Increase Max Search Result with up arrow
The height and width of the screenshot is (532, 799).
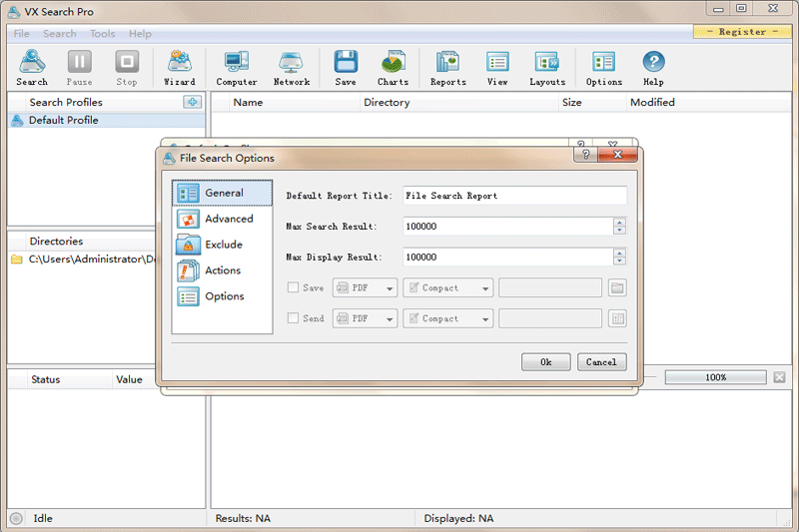tap(619, 222)
